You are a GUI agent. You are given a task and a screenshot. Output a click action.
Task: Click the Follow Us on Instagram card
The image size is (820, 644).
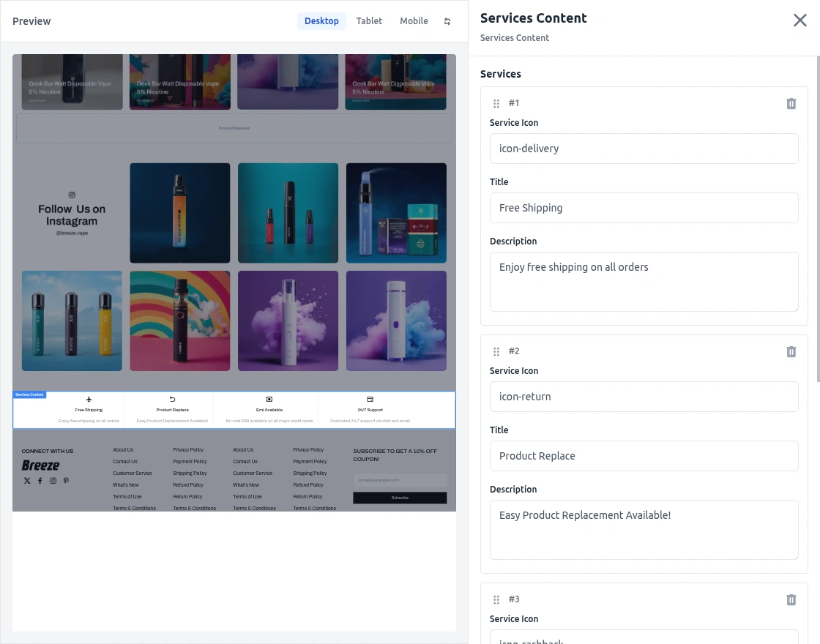(72, 213)
